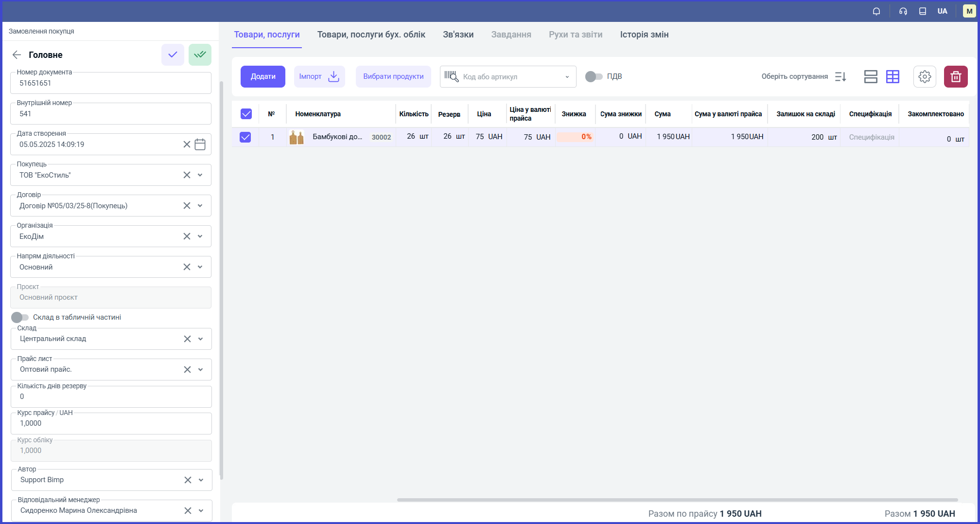
Task: Clear the creation date value
Action: click(x=187, y=145)
